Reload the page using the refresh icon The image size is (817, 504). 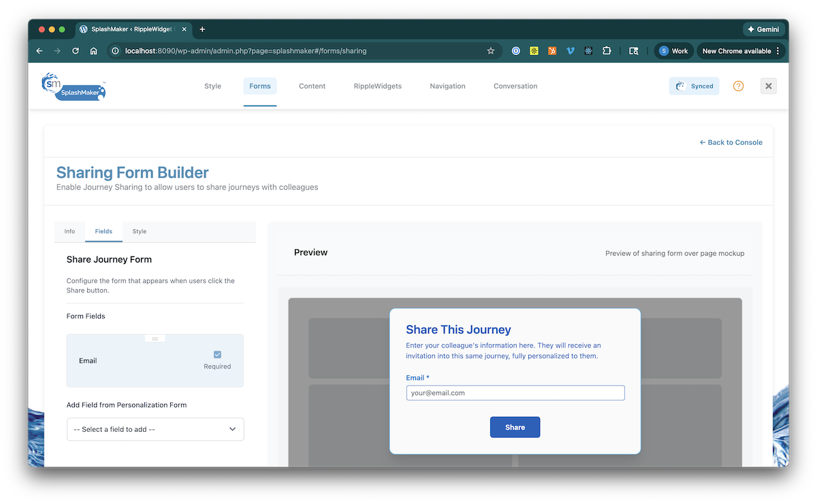(x=76, y=51)
